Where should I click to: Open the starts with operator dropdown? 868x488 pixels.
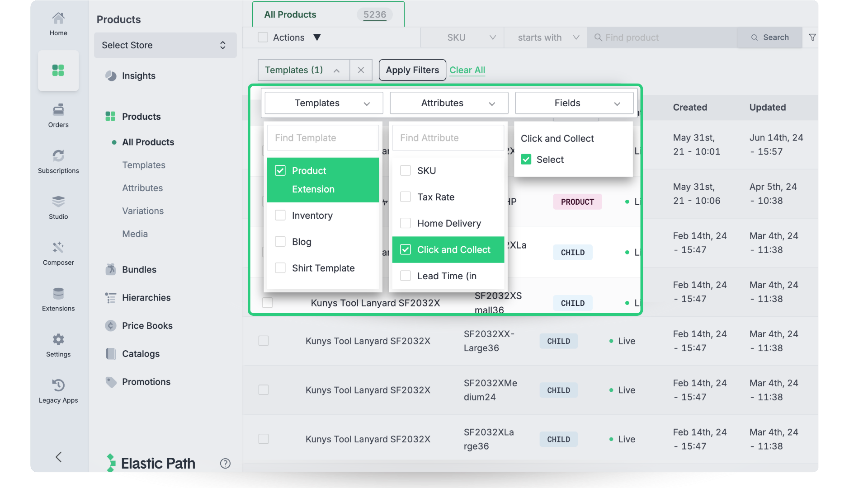546,38
